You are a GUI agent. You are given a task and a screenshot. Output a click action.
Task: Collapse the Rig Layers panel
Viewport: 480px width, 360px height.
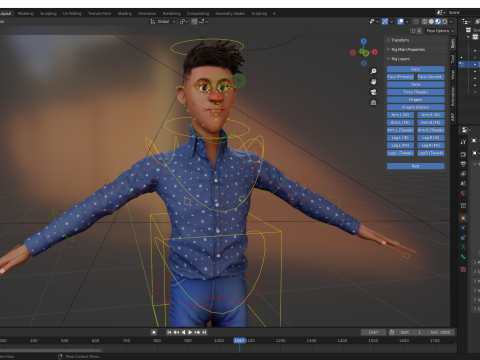pos(416,59)
